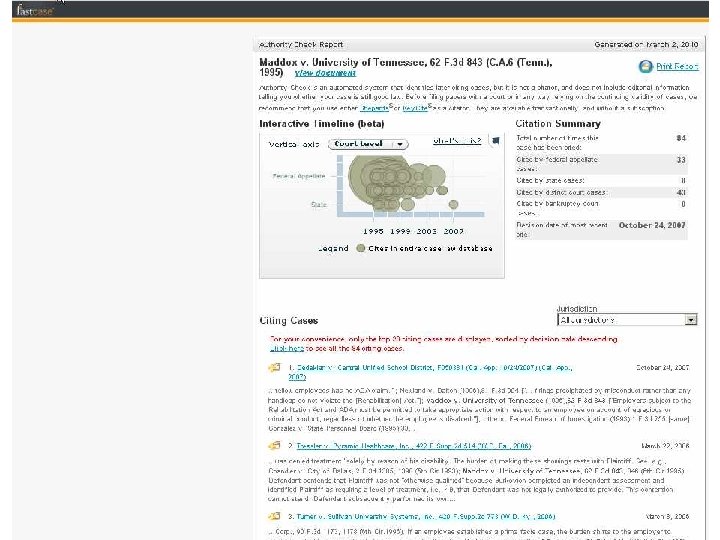This screenshot has height=540, width=720.
Task: Click folder icon beside citing case 3
Action: click(274, 516)
